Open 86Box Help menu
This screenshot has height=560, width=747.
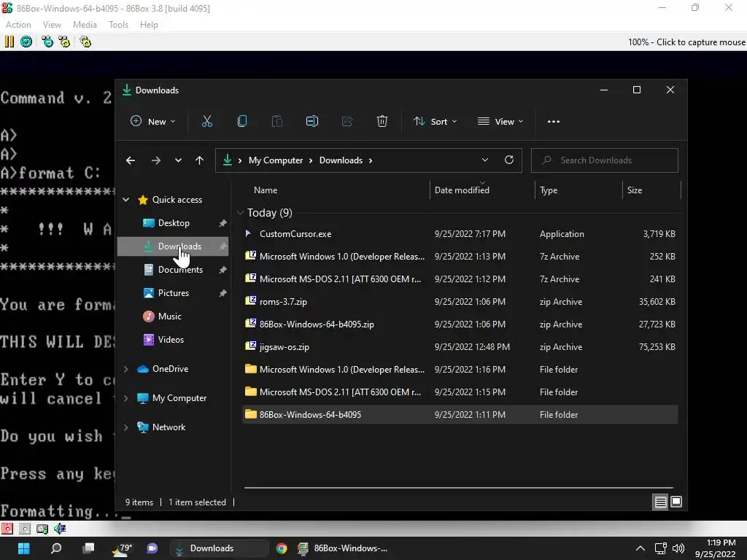point(149,25)
